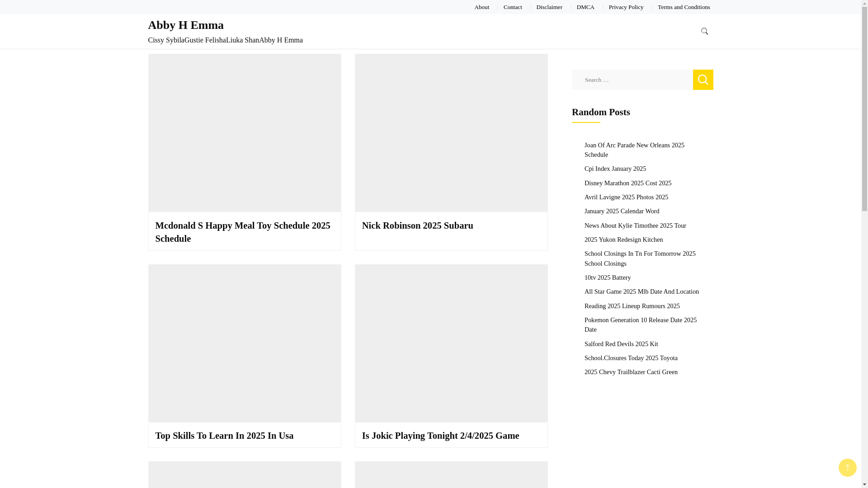868x488 pixels.
Task: Open 2025 Yukon Redesign Kitchen link
Action: click(x=623, y=239)
